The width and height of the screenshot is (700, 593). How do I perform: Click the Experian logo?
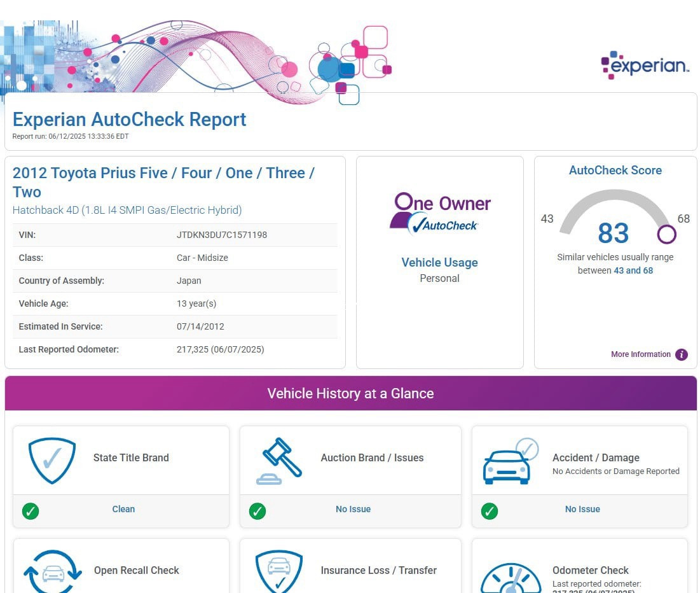[645, 65]
